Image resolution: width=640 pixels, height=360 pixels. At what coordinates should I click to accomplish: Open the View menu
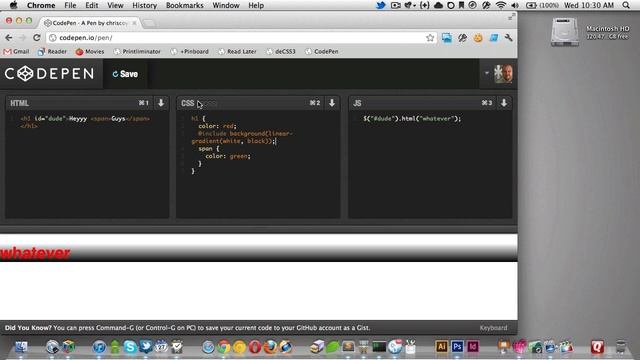point(115,5)
